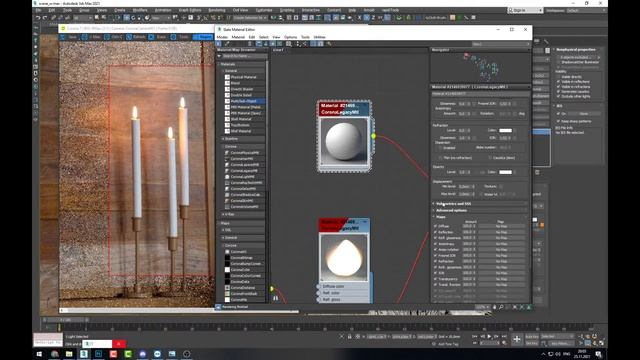This screenshot has width=640, height=360.
Task: Click the delete selected trash icon in Slate toolbar
Action: (250, 44)
